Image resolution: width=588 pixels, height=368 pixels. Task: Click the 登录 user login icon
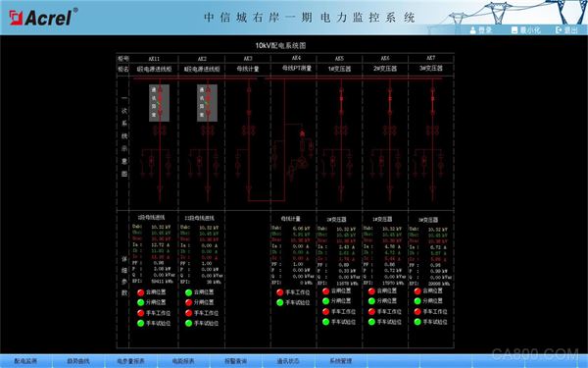pos(473,30)
